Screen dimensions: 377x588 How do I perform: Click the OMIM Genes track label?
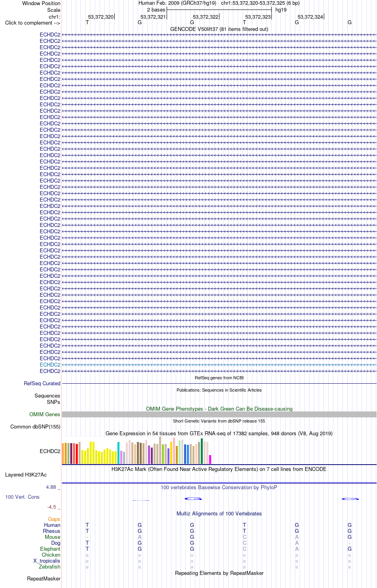(45, 415)
